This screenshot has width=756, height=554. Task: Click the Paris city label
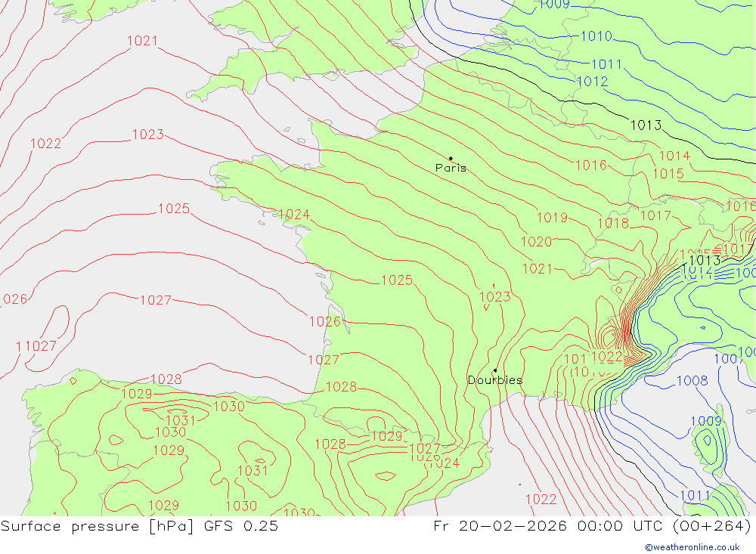click(x=451, y=168)
